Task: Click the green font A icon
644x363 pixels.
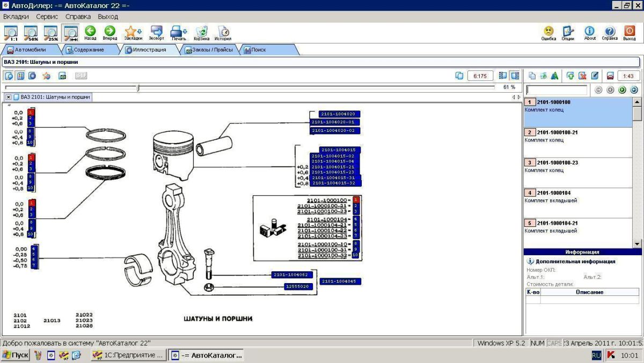Action: [554, 76]
